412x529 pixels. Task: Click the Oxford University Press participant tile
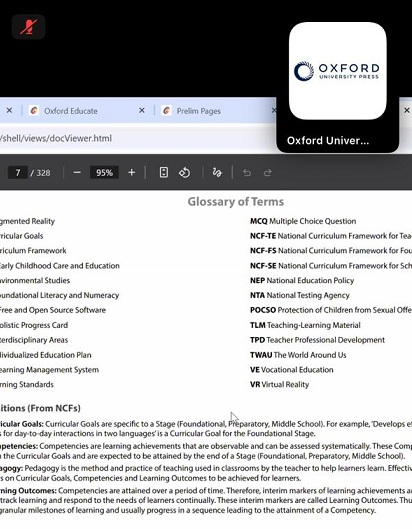[x=338, y=86]
